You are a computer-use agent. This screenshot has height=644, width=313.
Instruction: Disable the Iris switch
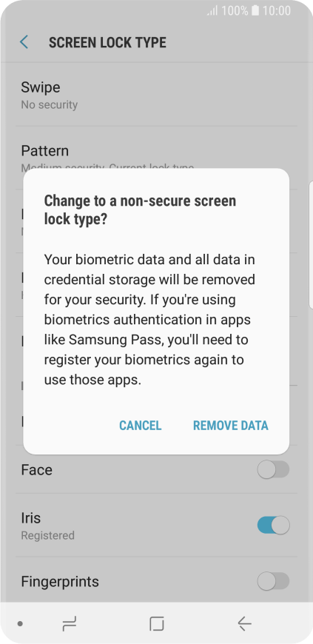(273, 526)
